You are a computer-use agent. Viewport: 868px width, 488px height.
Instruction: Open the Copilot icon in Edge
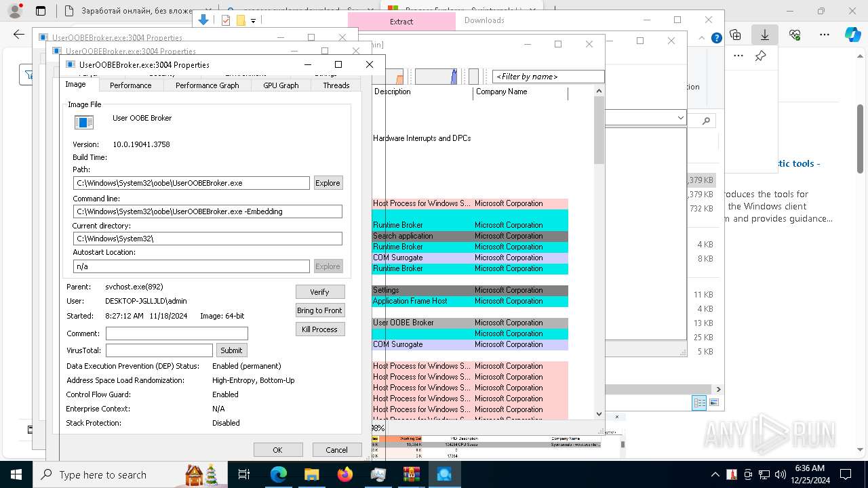pyautogui.click(x=852, y=35)
